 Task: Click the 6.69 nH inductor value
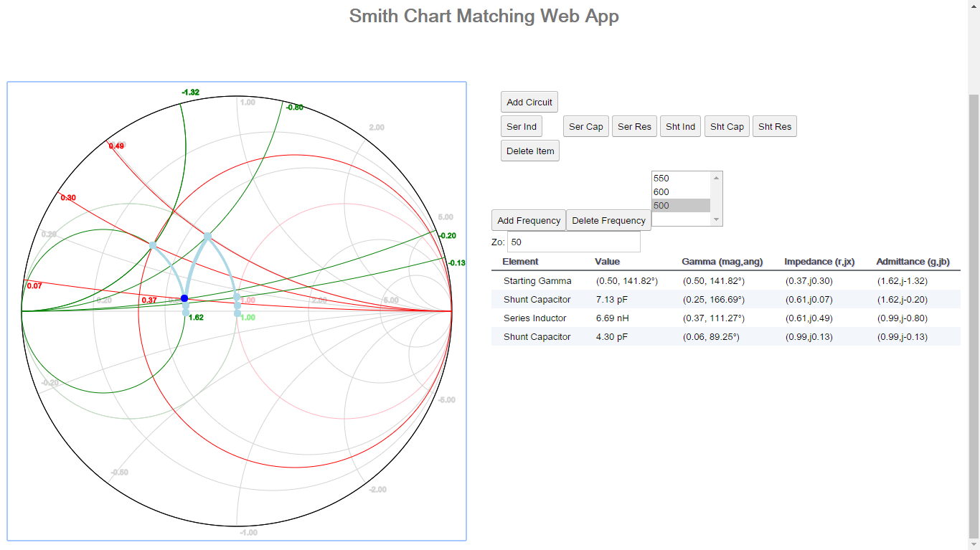(x=612, y=318)
